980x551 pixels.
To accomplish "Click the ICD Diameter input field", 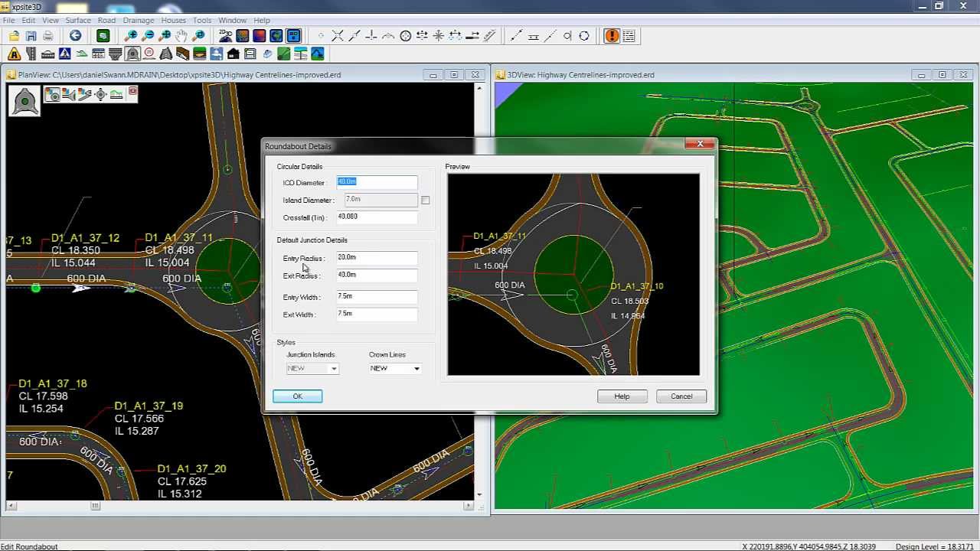I will pyautogui.click(x=377, y=182).
